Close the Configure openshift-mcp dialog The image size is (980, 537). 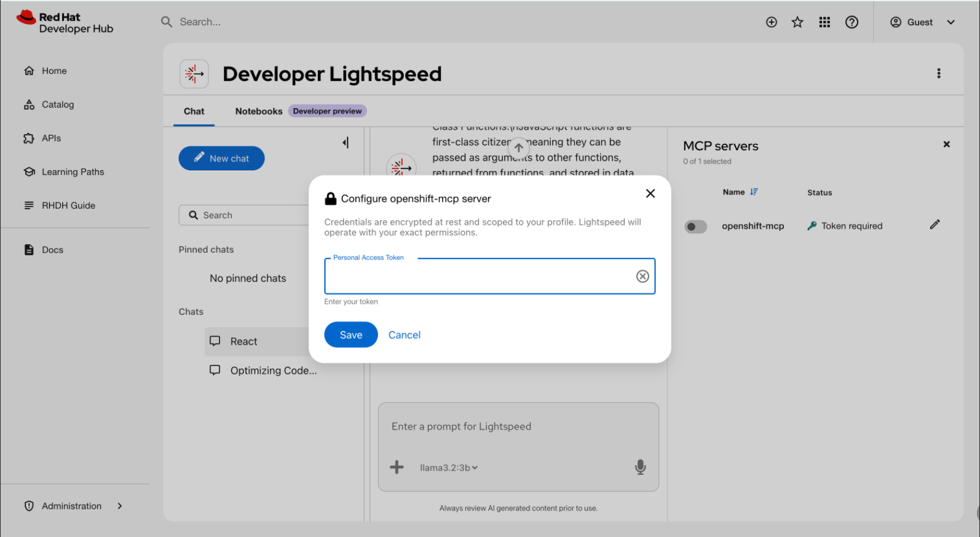650,193
